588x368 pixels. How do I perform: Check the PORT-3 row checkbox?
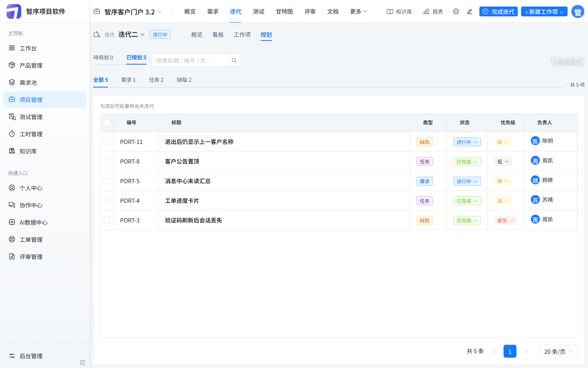(107, 220)
